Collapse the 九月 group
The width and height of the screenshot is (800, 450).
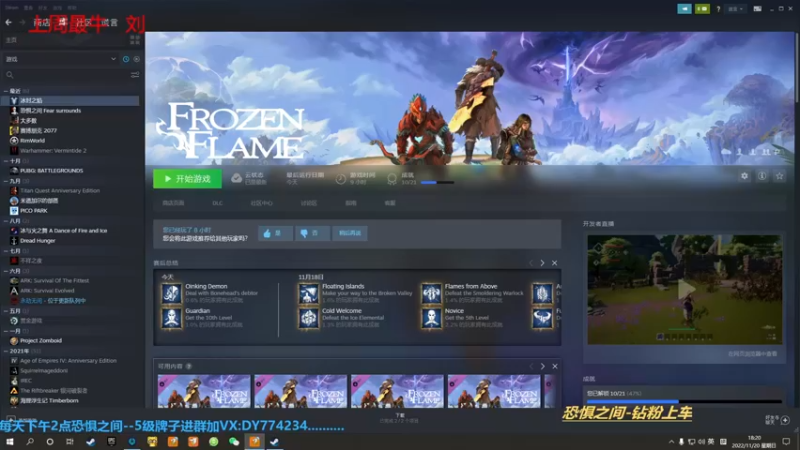click(x=6, y=181)
